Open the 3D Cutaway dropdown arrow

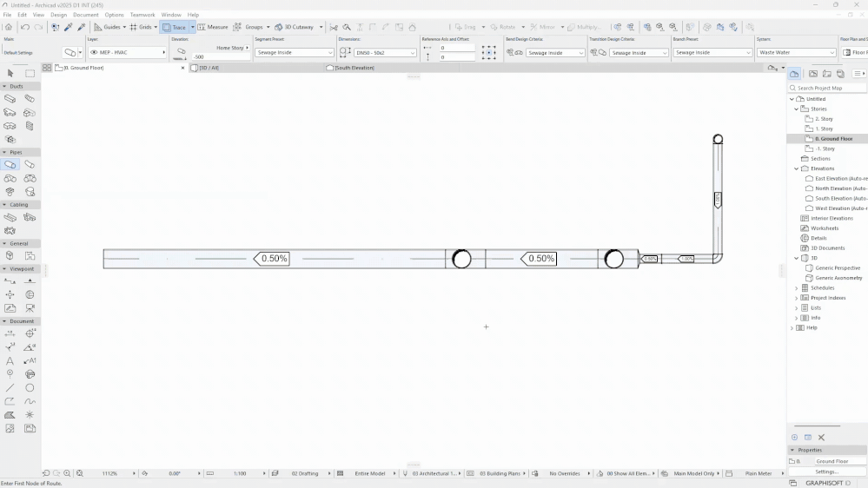pyautogui.click(x=321, y=27)
